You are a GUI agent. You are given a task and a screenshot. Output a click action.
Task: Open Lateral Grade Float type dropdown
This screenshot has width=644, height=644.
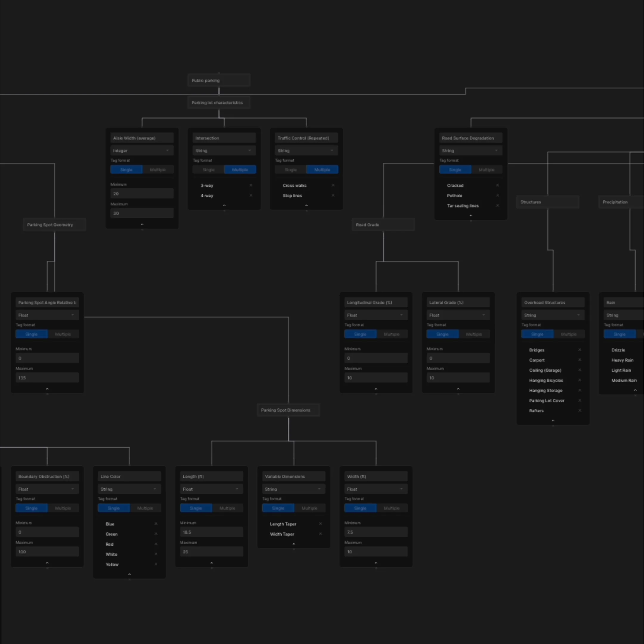[458, 315]
